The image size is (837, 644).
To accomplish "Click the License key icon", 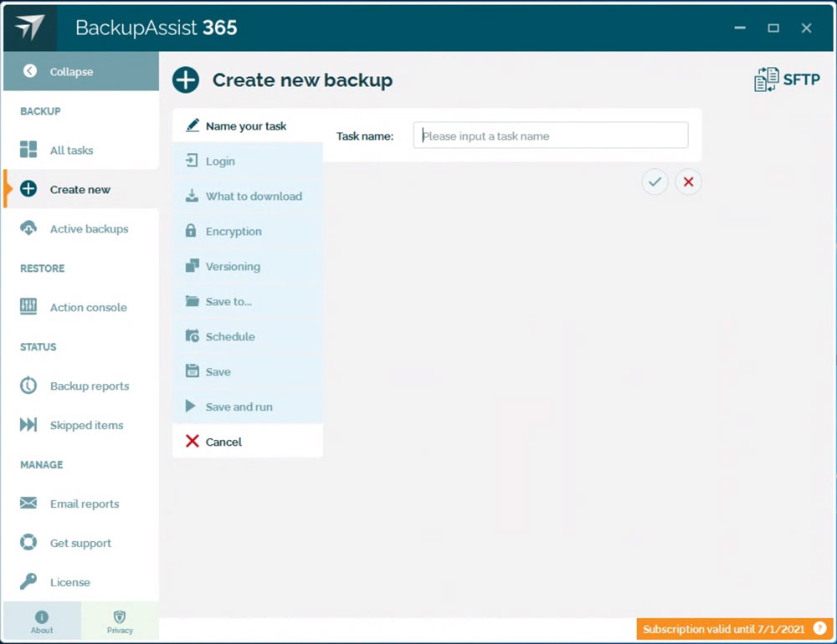I will coord(28,581).
